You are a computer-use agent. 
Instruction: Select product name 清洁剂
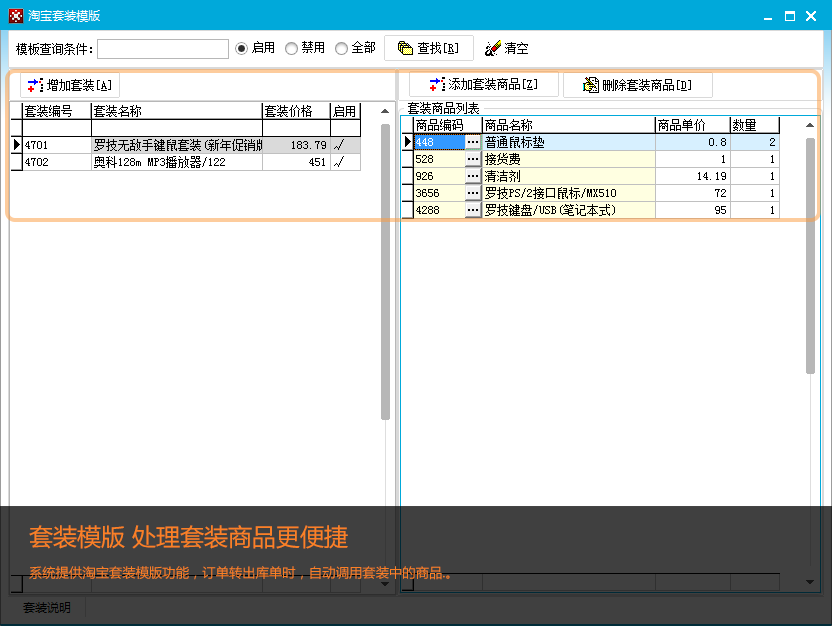[568, 176]
